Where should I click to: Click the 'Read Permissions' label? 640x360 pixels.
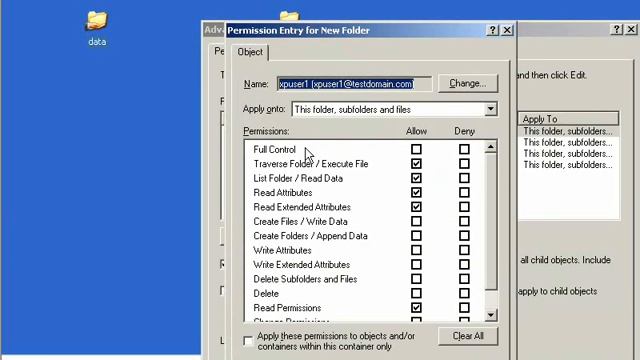[287, 308]
